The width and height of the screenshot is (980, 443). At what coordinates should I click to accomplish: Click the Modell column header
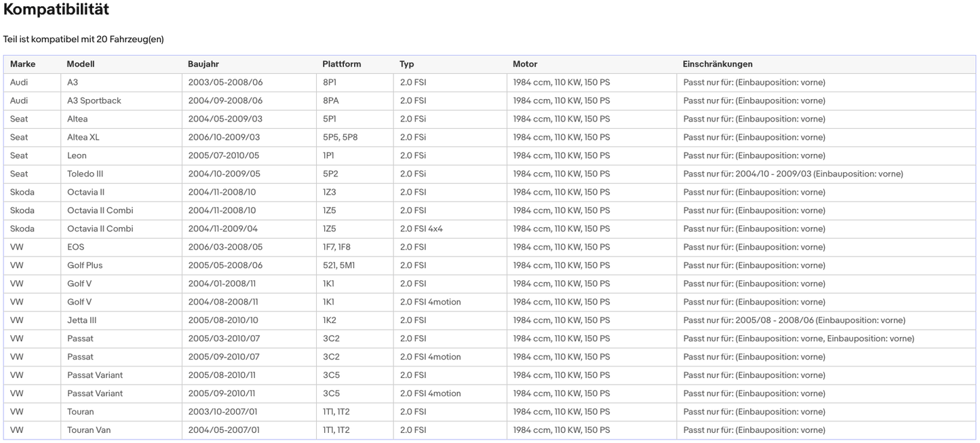pos(81,64)
